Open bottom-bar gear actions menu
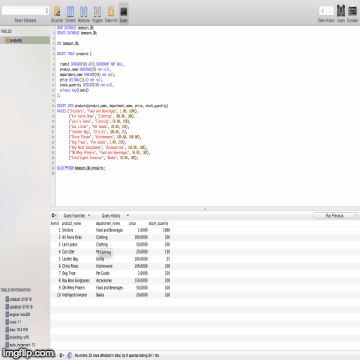The width and height of the screenshot is (360, 360). [62, 355]
